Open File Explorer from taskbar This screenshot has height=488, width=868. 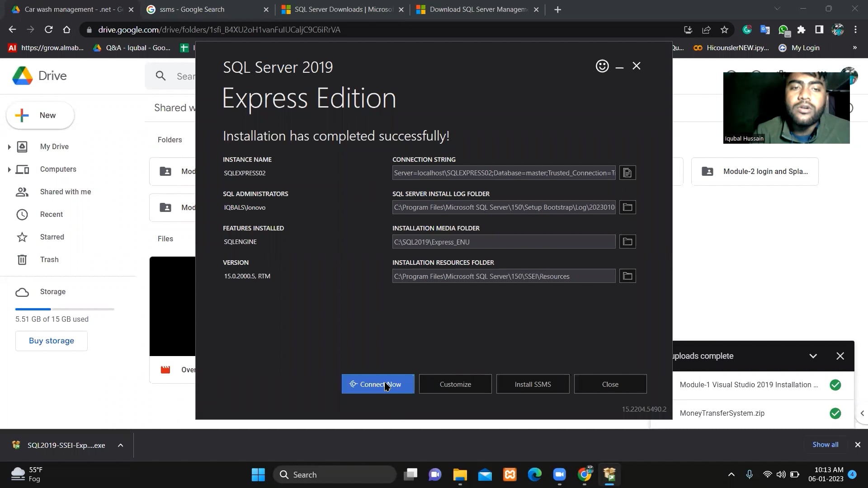click(460, 474)
